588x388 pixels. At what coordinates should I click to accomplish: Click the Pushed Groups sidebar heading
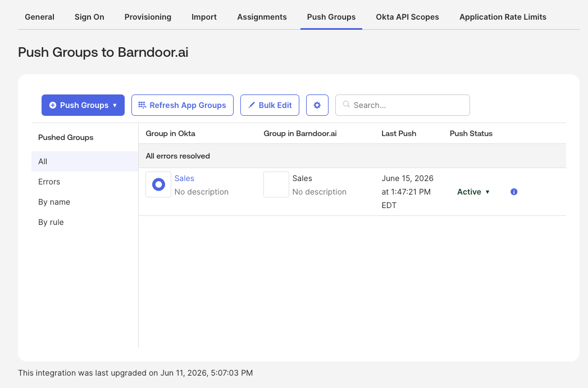pos(66,137)
